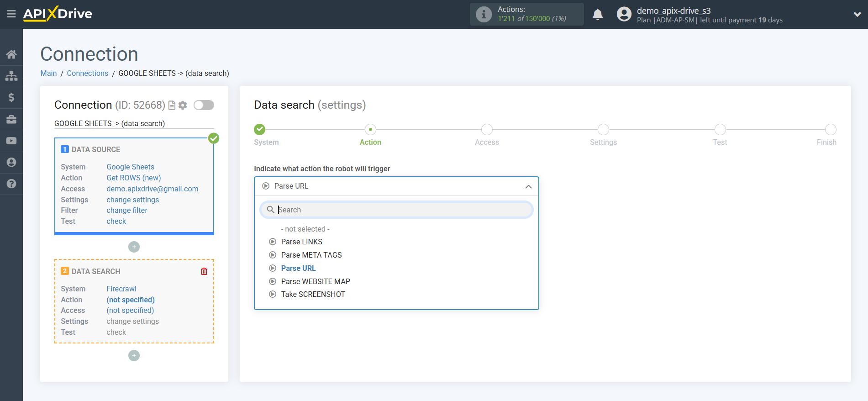
Task: Open the Home sidebar icon
Action: [x=11, y=54]
